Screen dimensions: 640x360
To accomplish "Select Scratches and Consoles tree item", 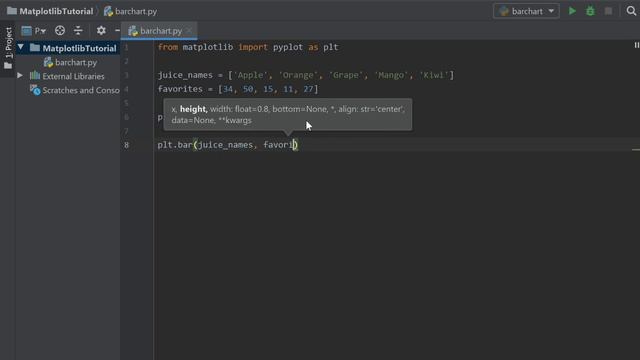I will [81, 90].
